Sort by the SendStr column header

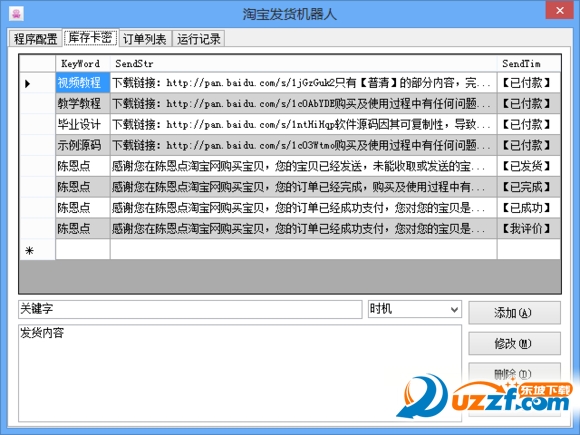tap(303, 64)
